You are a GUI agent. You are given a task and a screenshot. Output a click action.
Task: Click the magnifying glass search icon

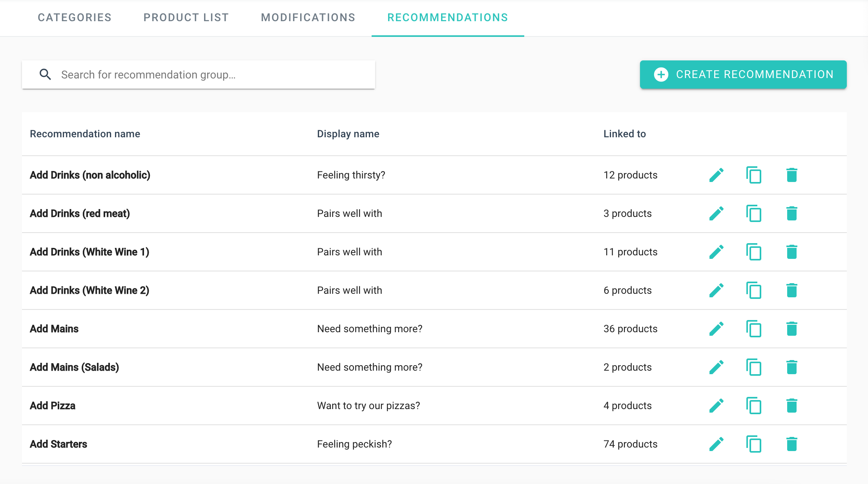pyautogui.click(x=46, y=75)
